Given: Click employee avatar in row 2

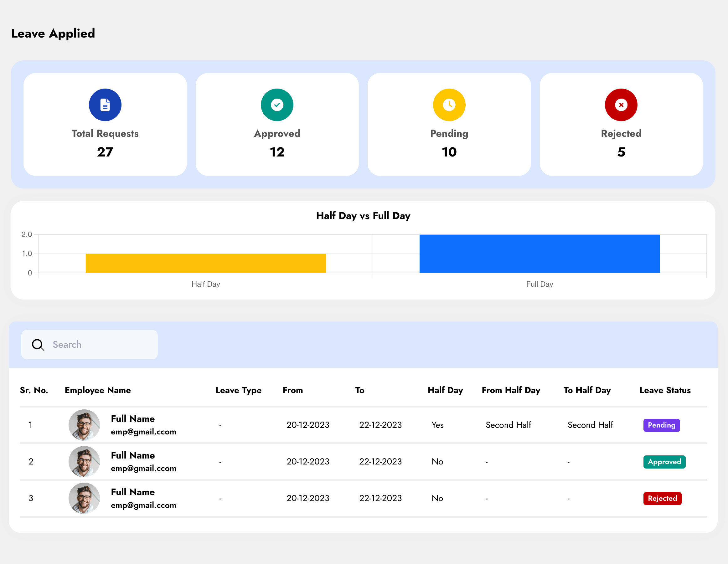Looking at the screenshot, I should tap(84, 461).
